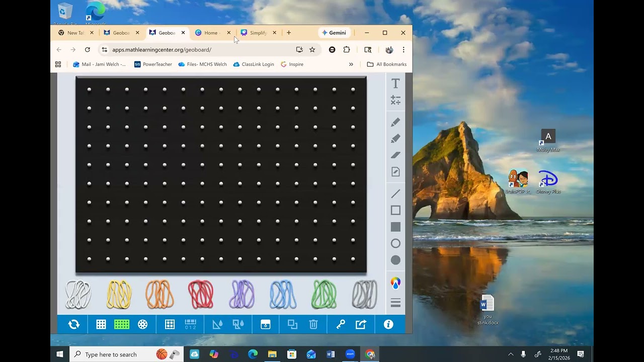Switch to the square geoboard layout
644x362 pixels.
[101, 324]
